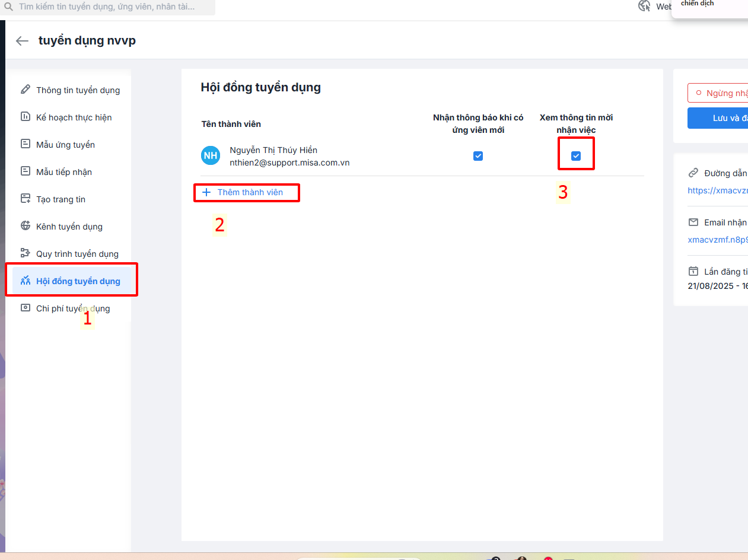Click the page title tuyển dụng nvvp

click(x=87, y=41)
